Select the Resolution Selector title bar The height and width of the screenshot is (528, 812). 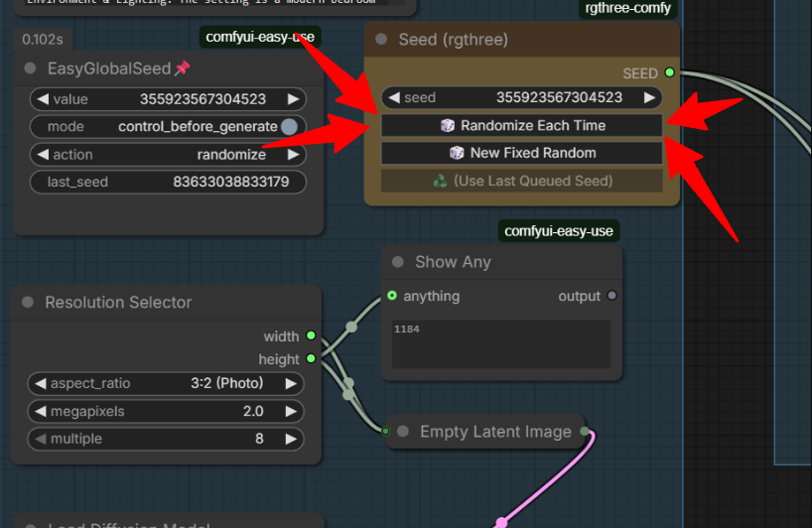(x=166, y=303)
